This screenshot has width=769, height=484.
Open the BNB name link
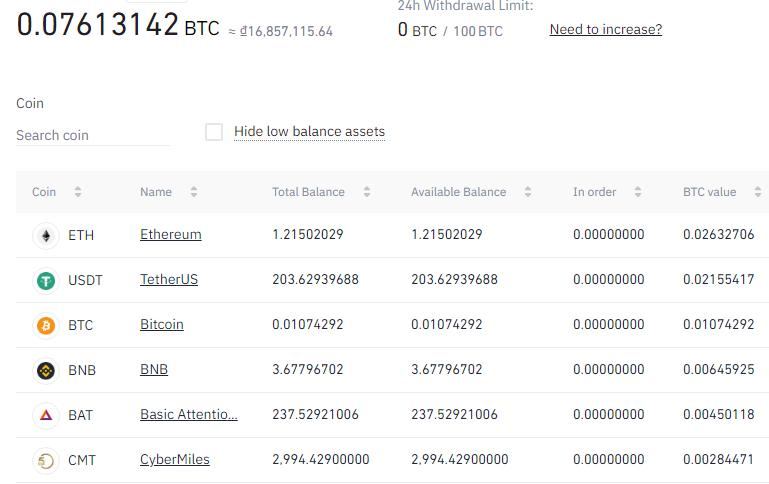pos(154,369)
